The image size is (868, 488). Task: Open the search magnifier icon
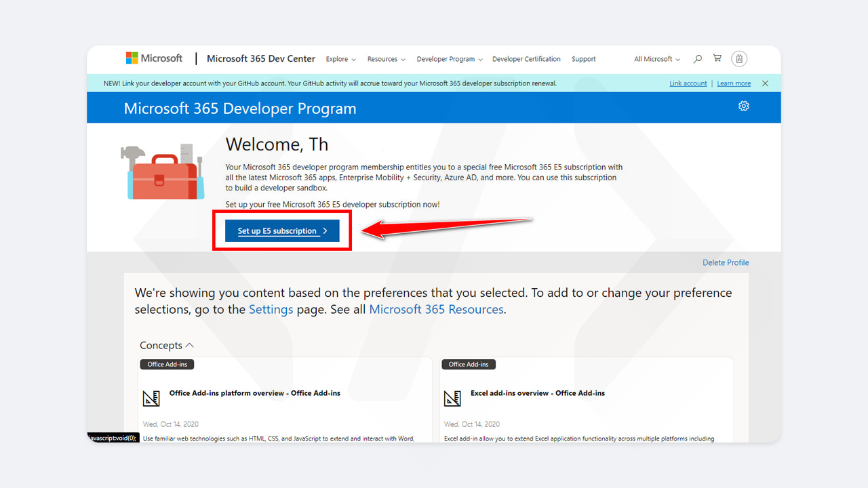697,59
